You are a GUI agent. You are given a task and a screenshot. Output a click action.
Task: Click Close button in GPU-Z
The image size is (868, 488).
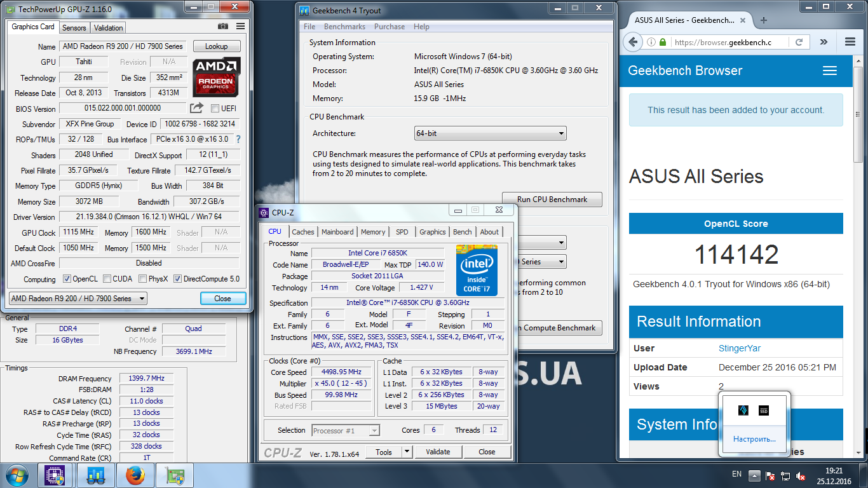(x=222, y=299)
